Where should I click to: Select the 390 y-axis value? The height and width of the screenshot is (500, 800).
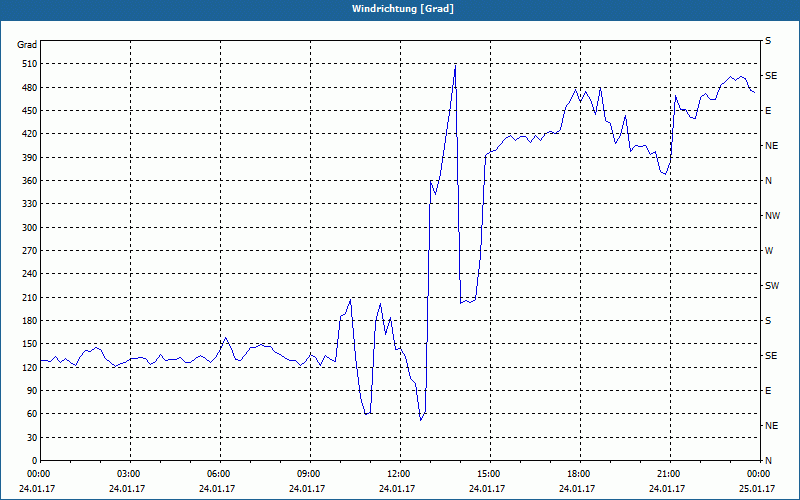[x=30, y=157]
